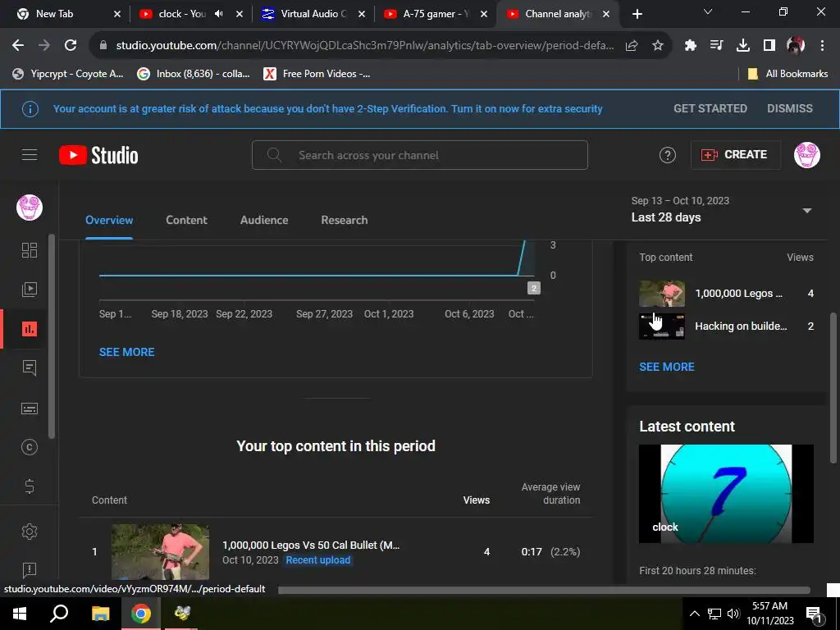Expand the Last 28 days period dropdown
Screen dimensions: 840x630
pyautogui.click(x=807, y=211)
